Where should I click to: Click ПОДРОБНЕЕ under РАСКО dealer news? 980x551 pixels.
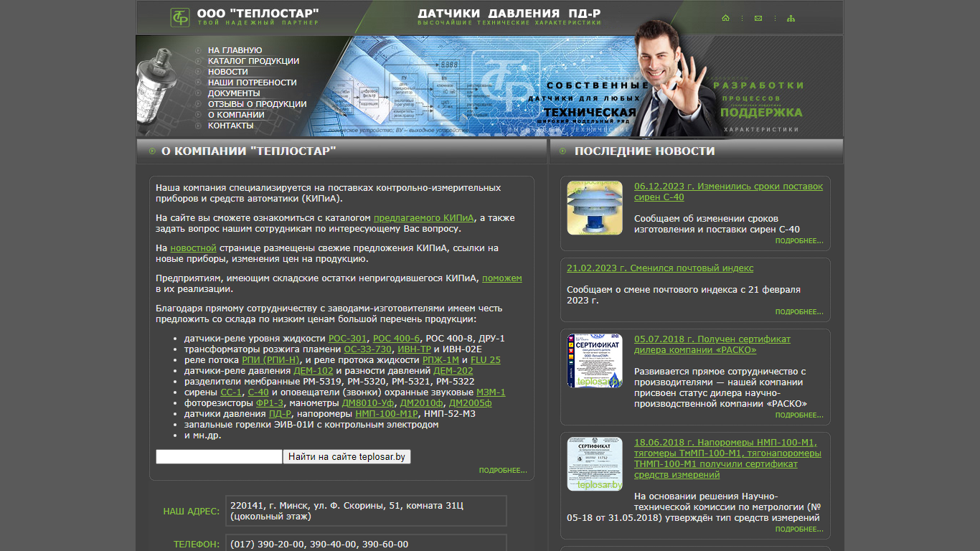pyautogui.click(x=799, y=415)
